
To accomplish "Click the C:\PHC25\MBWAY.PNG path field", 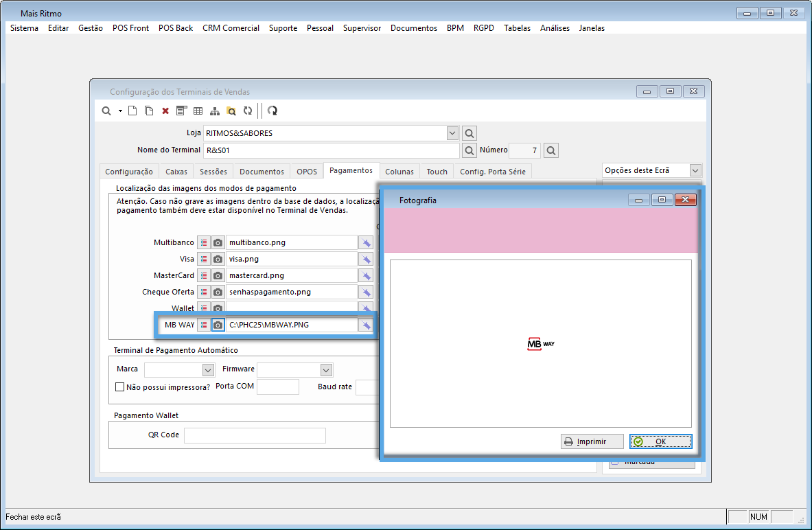I will (292, 325).
